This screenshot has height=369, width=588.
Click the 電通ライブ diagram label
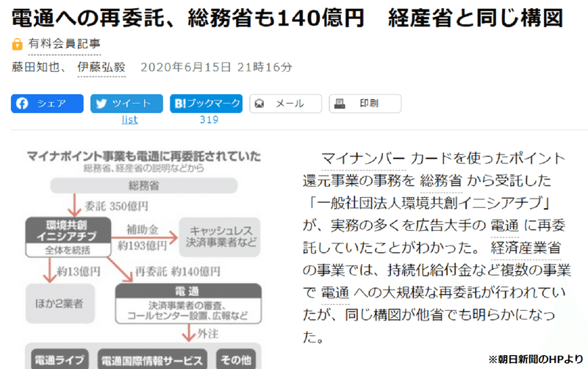click(x=60, y=360)
